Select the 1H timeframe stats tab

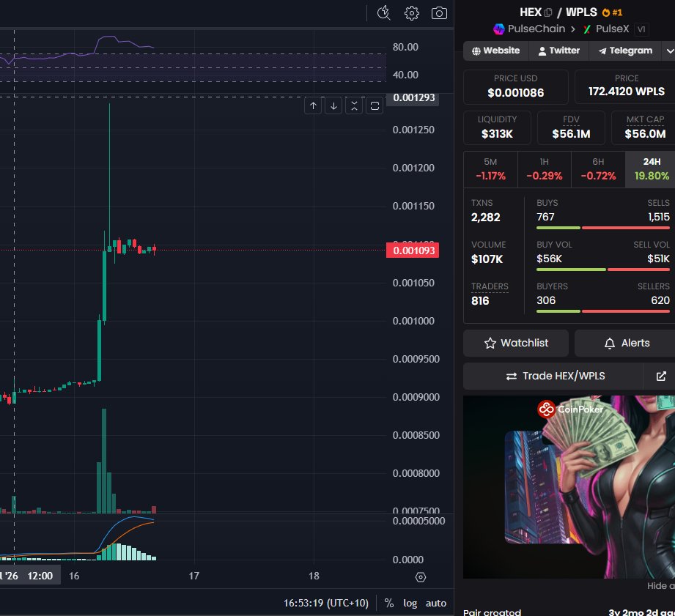coord(544,169)
